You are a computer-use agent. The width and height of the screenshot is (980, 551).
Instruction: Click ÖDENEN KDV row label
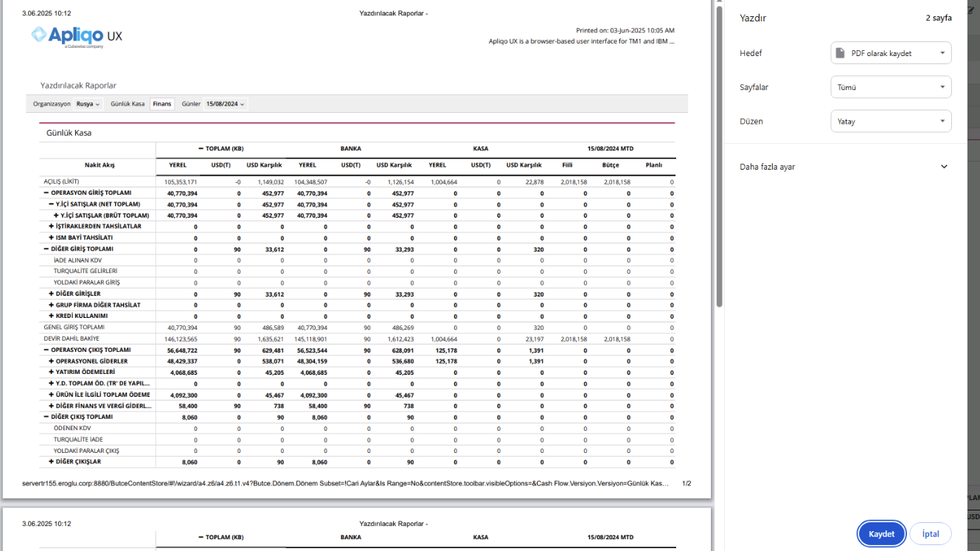pyautogui.click(x=72, y=429)
